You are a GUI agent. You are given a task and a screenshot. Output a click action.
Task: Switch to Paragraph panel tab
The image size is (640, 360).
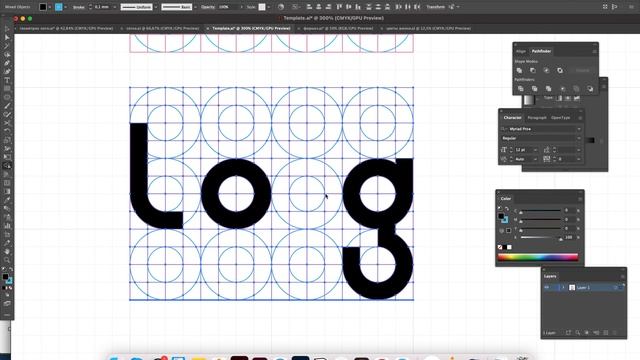[x=537, y=118]
